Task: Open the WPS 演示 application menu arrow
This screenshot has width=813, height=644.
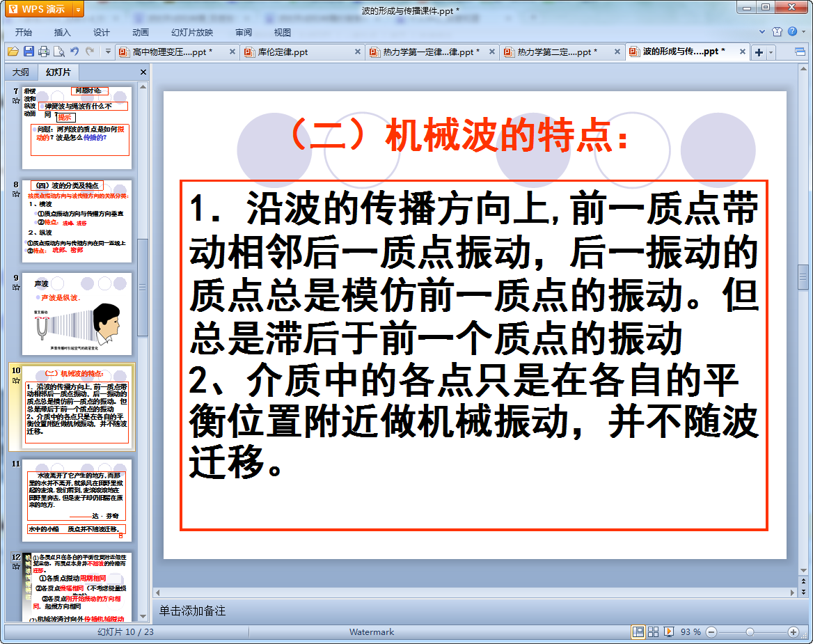Action: point(78,9)
